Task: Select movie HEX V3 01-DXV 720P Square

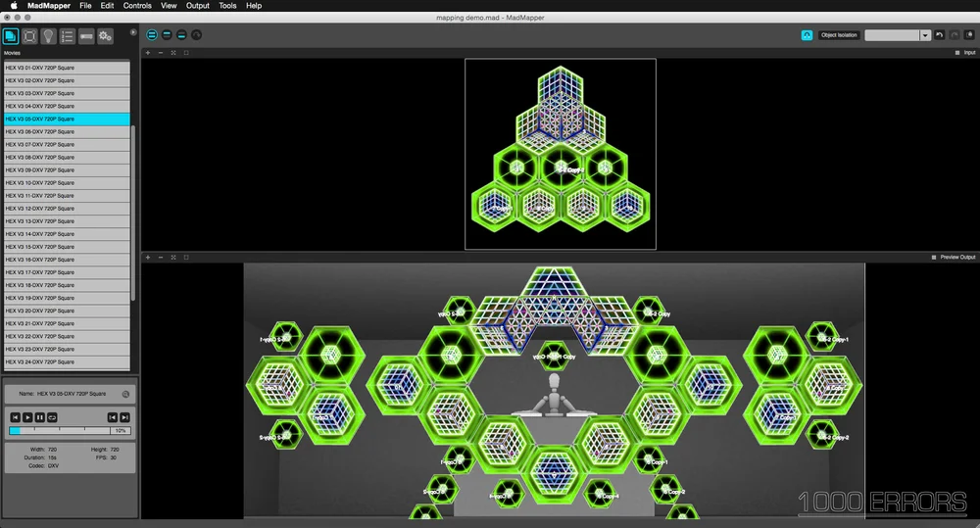Action: coord(67,68)
